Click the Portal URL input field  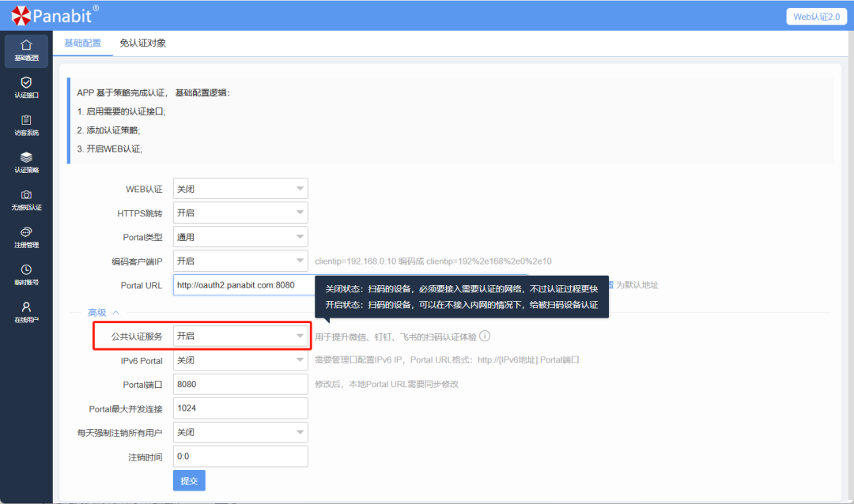[x=244, y=284]
